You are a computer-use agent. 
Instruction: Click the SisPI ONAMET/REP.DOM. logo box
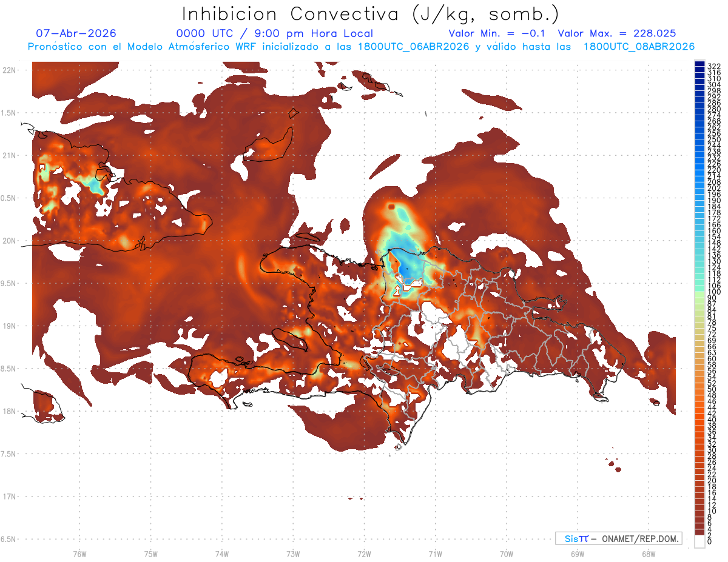[619, 538]
